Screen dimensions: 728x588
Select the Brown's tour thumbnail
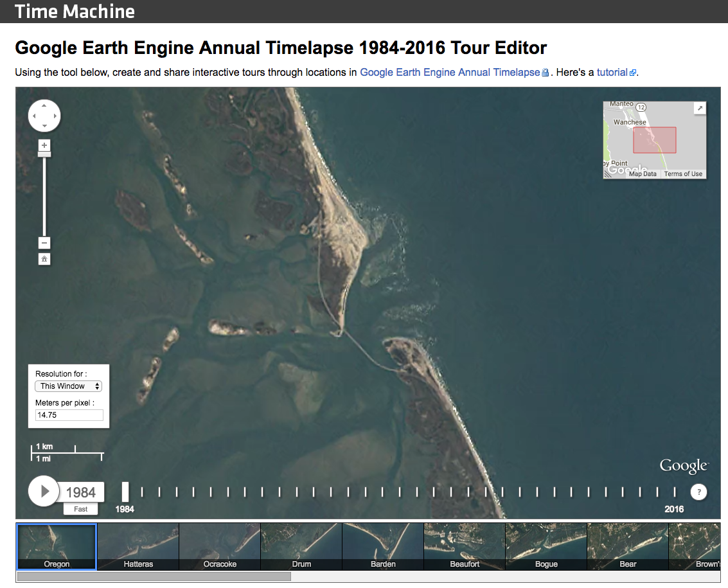tap(695, 547)
